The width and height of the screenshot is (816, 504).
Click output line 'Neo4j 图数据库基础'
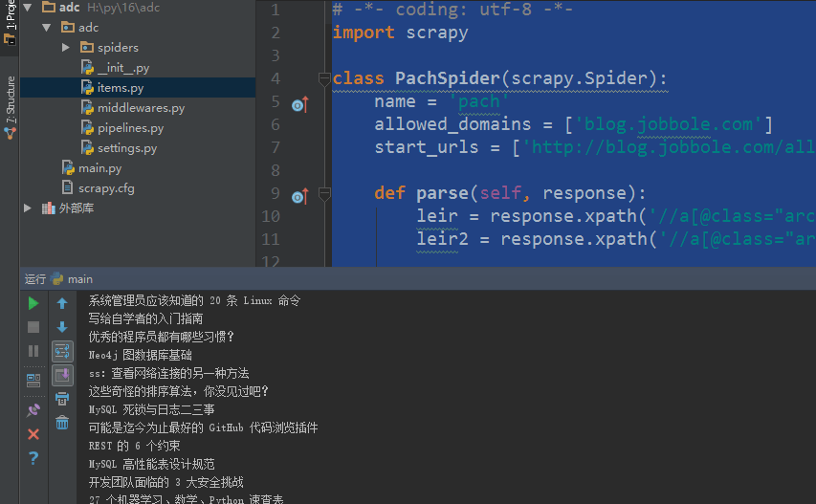141,355
